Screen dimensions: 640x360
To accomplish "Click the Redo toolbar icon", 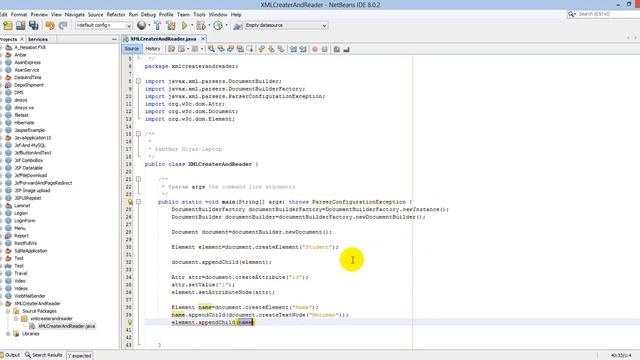I will click(62, 25).
